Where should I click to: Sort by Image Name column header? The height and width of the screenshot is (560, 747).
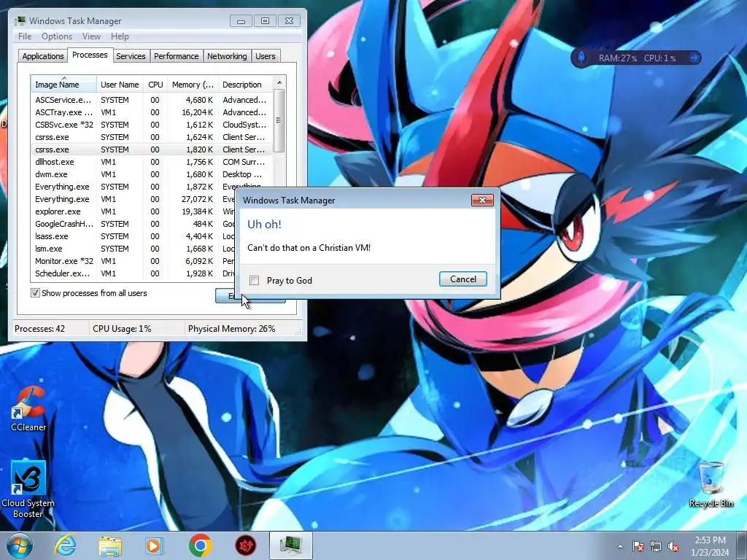pyautogui.click(x=64, y=85)
